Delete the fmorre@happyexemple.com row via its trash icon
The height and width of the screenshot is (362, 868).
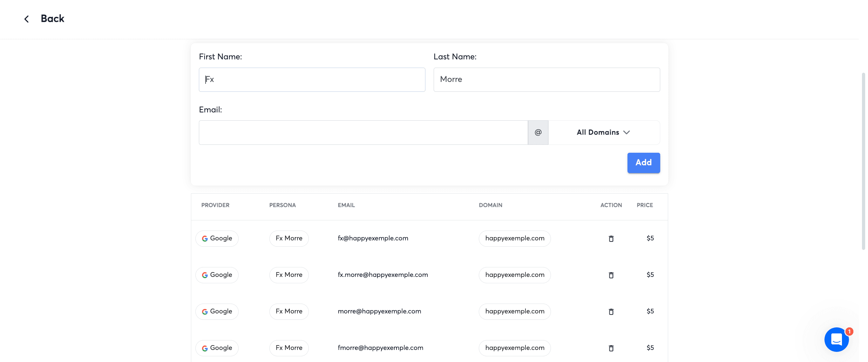tap(611, 348)
